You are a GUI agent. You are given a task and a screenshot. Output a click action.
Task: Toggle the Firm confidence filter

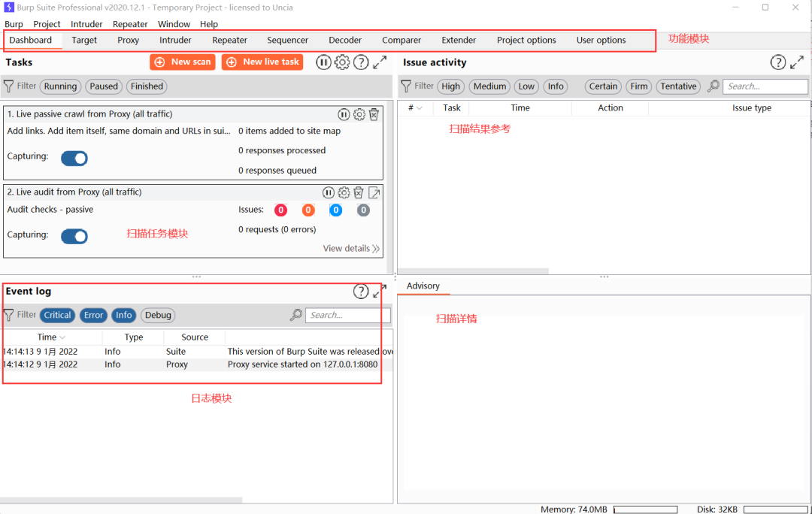tap(638, 86)
